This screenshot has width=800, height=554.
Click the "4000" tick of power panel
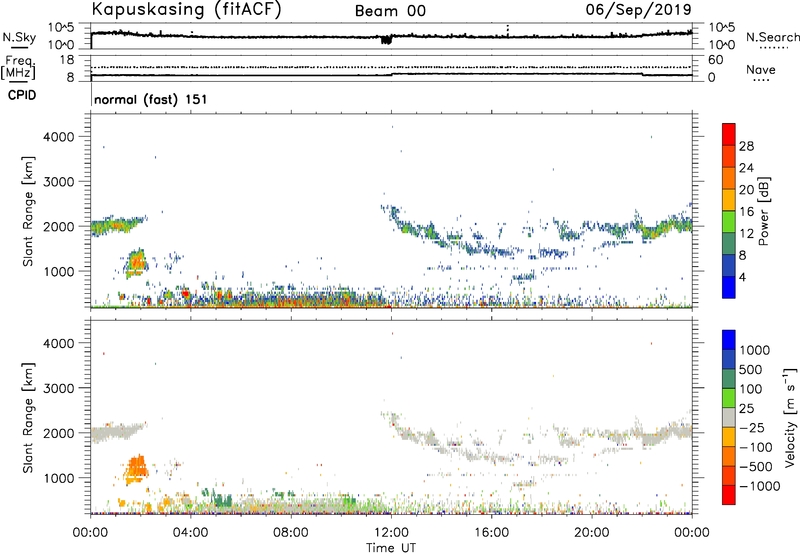[59, 137]
